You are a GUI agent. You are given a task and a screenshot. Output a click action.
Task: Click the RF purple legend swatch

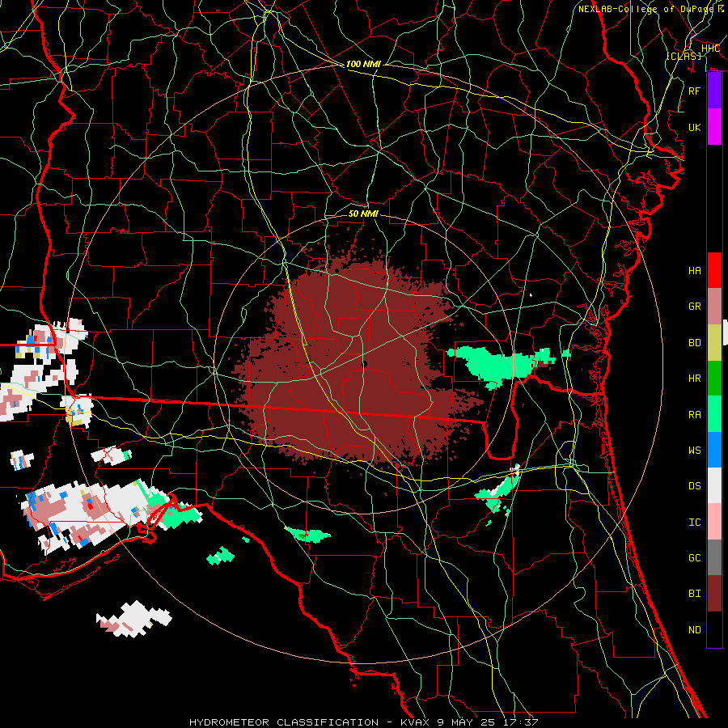(x=714, y=91)
